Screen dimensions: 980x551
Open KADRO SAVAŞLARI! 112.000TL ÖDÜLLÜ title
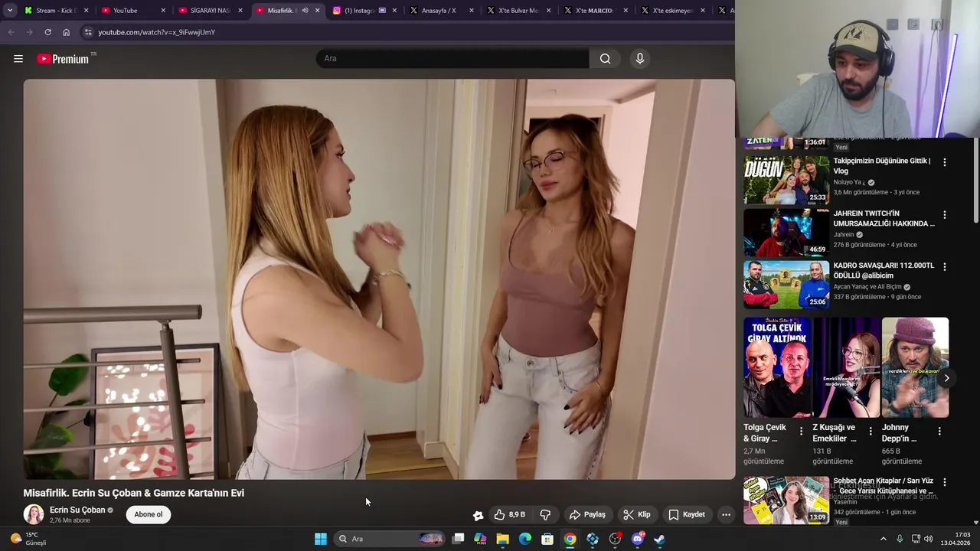884,271
